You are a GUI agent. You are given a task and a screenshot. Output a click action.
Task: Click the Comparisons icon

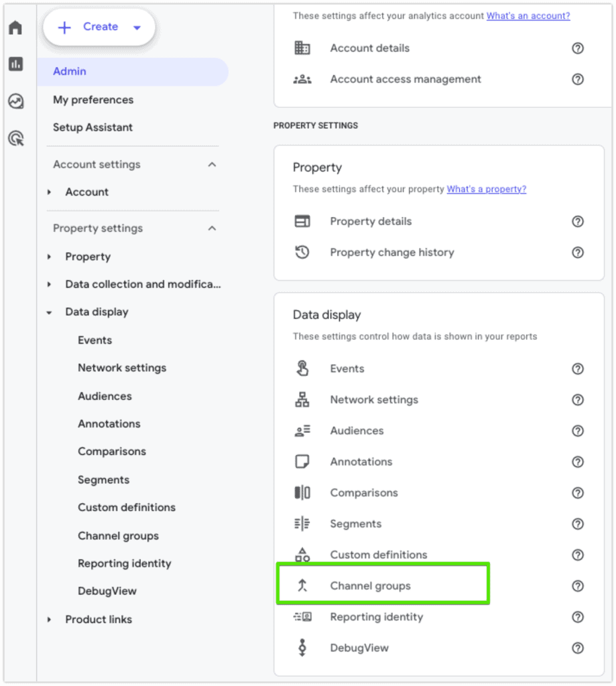tap(302, 492)
